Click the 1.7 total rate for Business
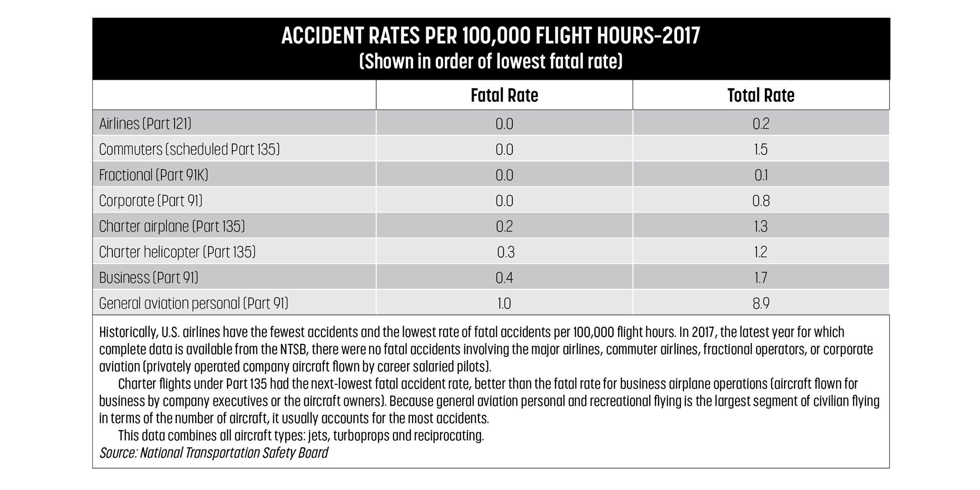 (x=761, y=278)
